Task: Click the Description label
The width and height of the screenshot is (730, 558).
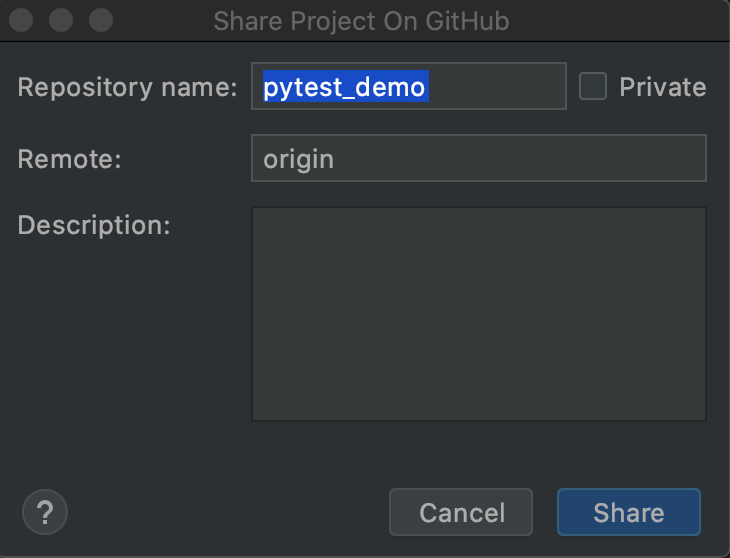Action: (x=94, y=226)
